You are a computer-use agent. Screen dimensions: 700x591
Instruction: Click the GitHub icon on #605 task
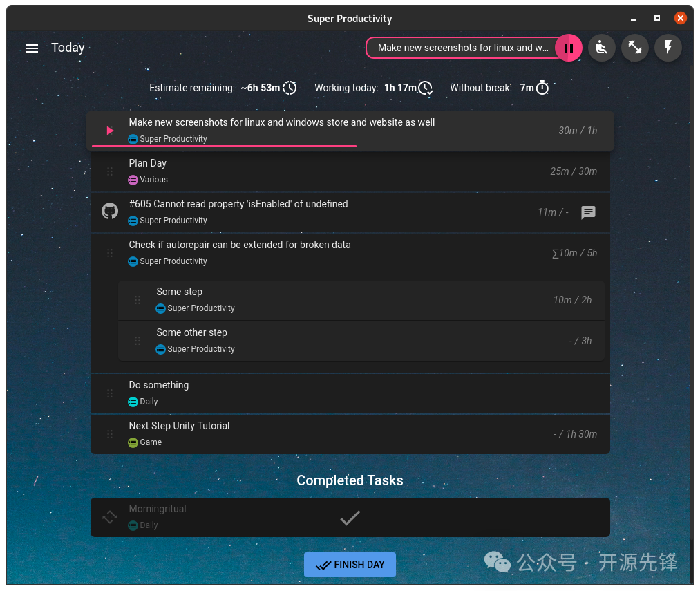pos(110,212)
